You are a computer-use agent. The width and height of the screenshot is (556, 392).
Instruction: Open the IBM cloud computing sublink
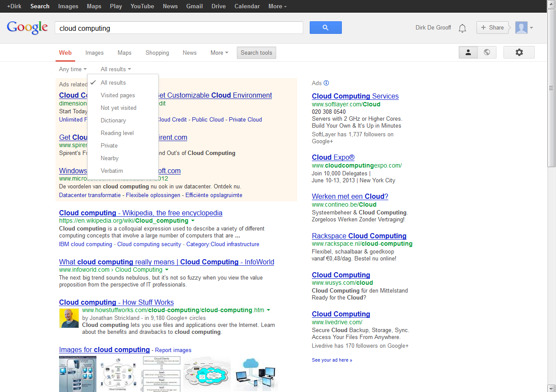[86, 244]
